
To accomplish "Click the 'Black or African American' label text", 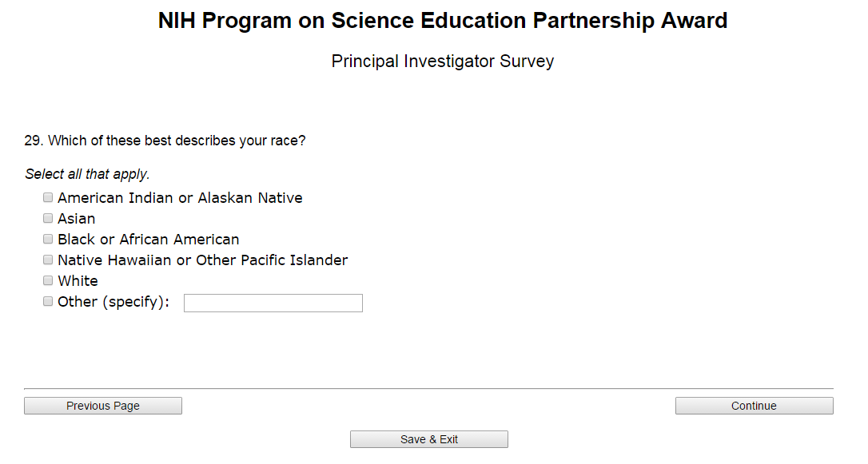I will [x=149, y=240].
